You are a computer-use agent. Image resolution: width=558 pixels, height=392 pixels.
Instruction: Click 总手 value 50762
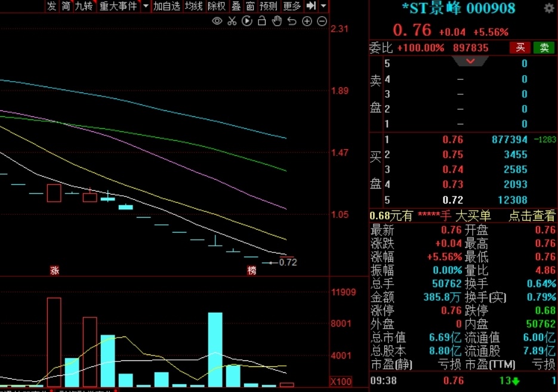coord(446,283)
